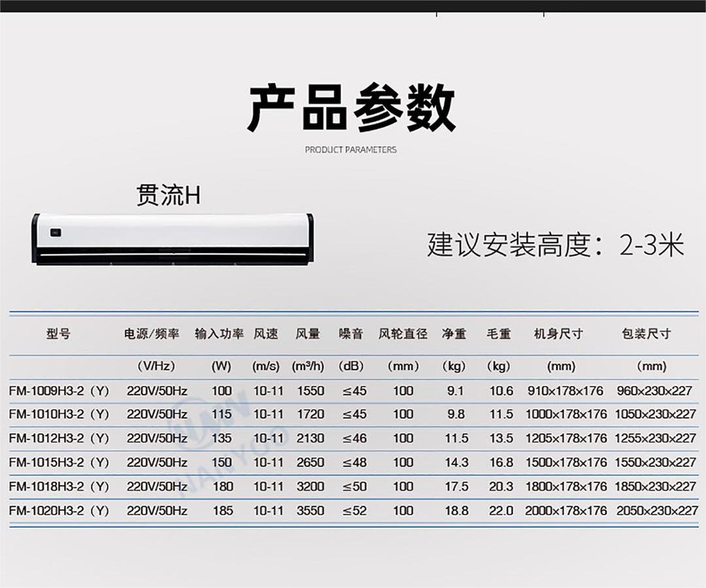Image resolution: width=706 pixels, height=588 pixels.
Task: Click the air curtain product image
Action: [173, 239]
